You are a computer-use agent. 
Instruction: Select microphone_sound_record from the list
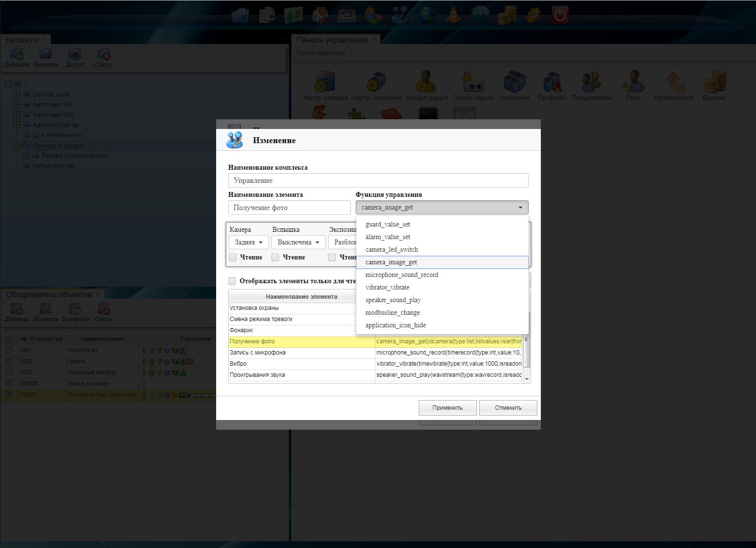pyautogui.click(x=402, y=275)
